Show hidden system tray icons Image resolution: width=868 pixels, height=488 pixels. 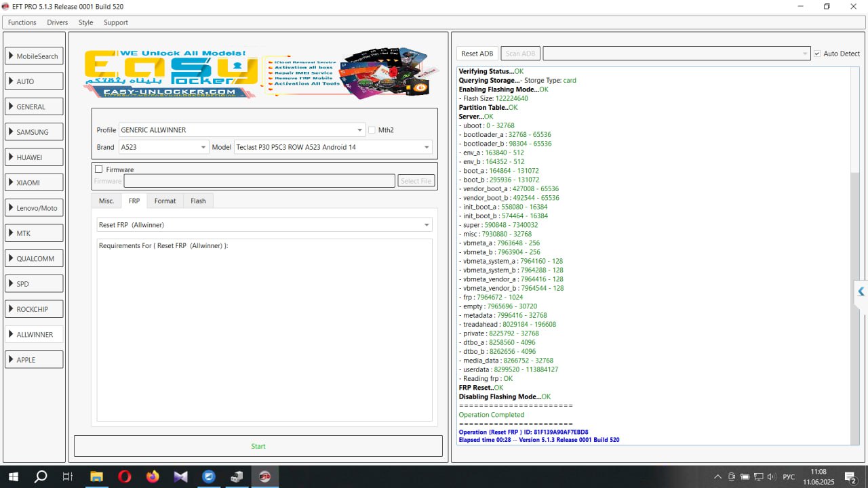717,476
